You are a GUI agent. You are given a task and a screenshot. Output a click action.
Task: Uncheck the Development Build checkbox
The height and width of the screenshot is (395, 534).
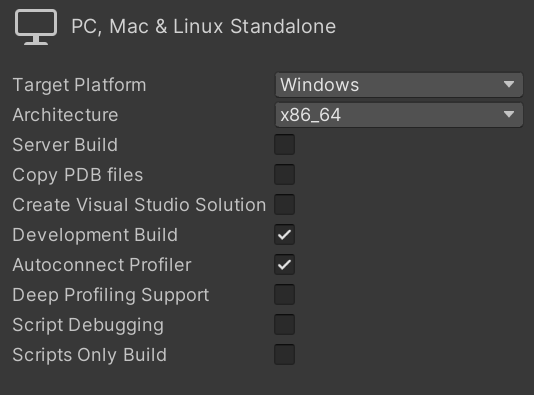click(x=284, y=234)
